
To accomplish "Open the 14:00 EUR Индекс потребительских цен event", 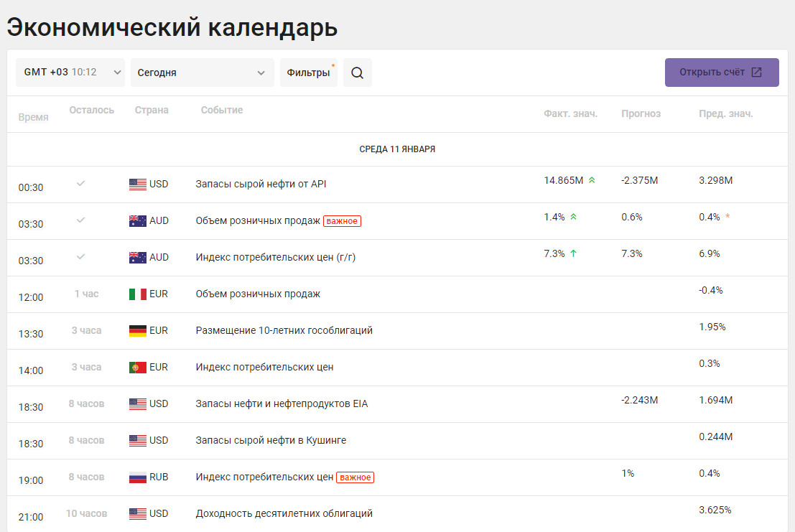I will [265, 367].
